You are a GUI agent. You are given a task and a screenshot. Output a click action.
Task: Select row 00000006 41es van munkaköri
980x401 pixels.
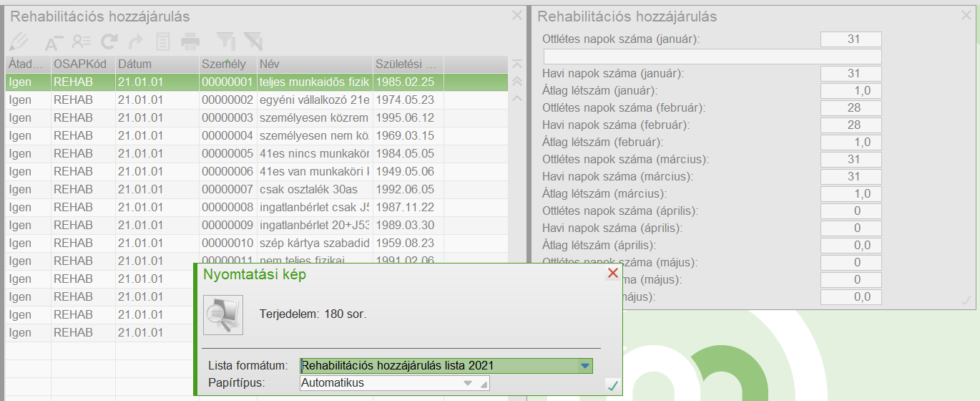point(257,171)
